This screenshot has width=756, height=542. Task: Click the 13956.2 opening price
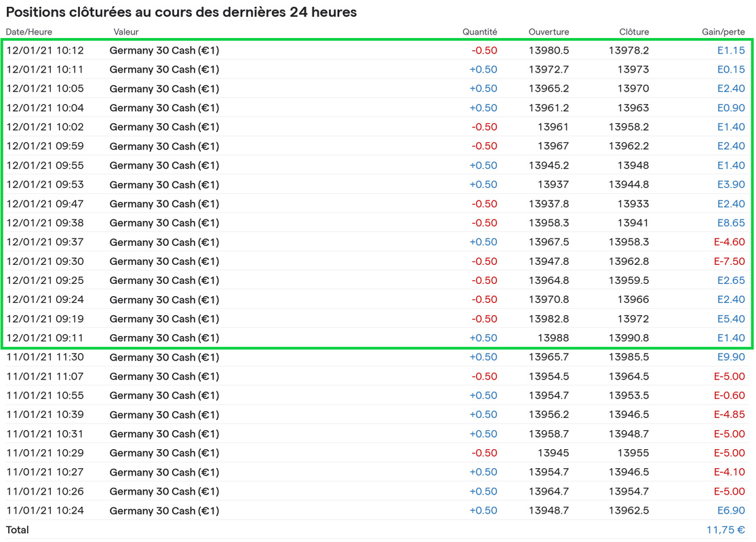click(549, 415)
